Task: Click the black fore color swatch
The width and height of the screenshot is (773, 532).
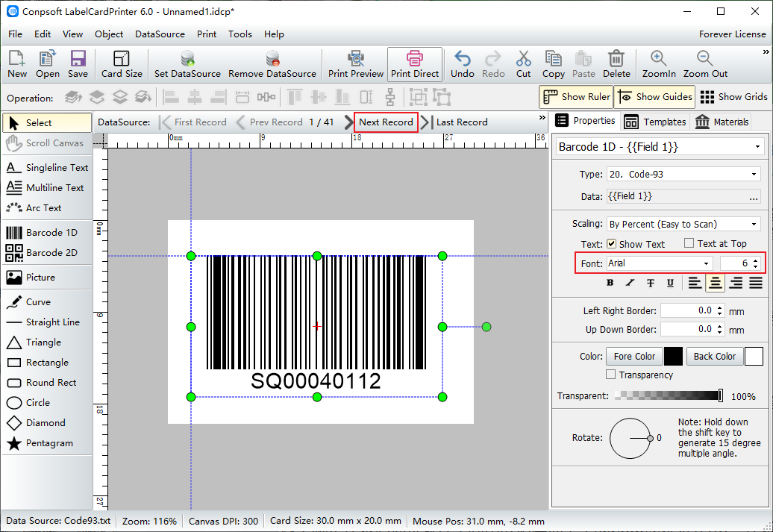Action: pyautogui.click(x=674, y=357)
